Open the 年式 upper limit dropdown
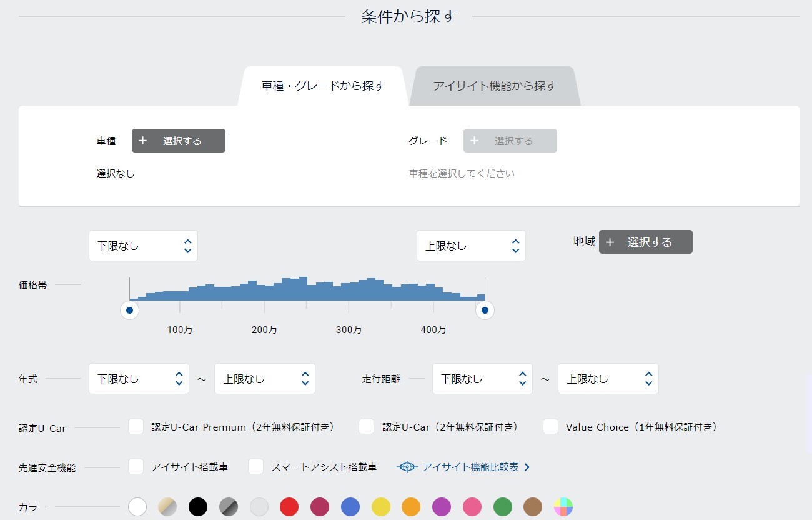This screenshot has height=520, width=812. [x=264, y=379]
